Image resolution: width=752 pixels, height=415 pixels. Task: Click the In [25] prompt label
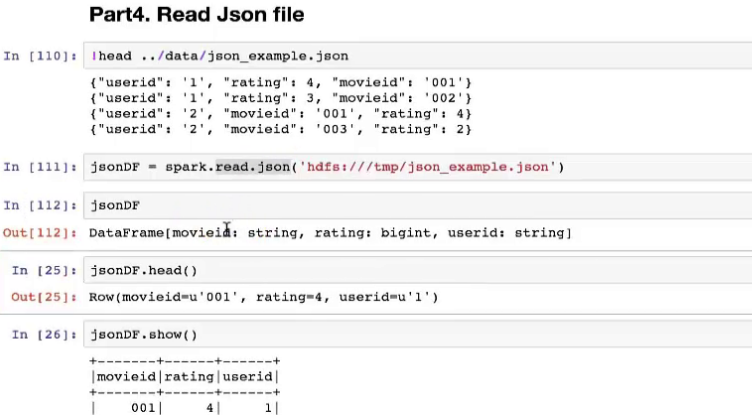pyautogui.click(x=44, y=271)
